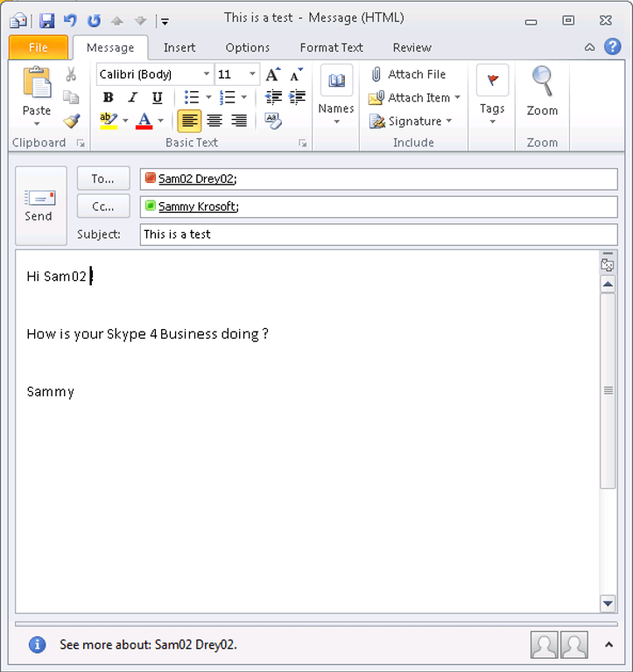This screenshot has height=672, width=633.
Task: Open font color dropdown arrow
Action: [161, 121]
